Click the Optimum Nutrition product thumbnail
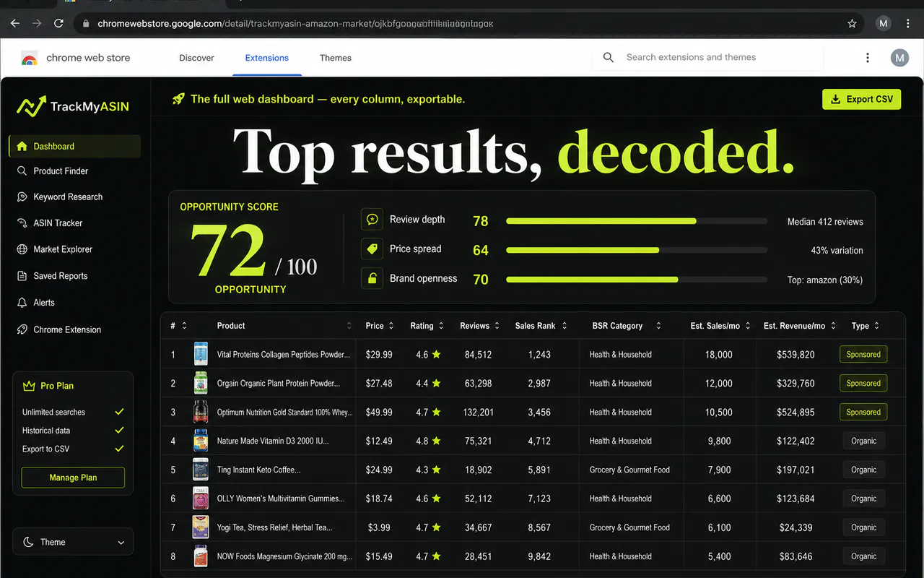924x578 pixels. (x=201, y=412)
